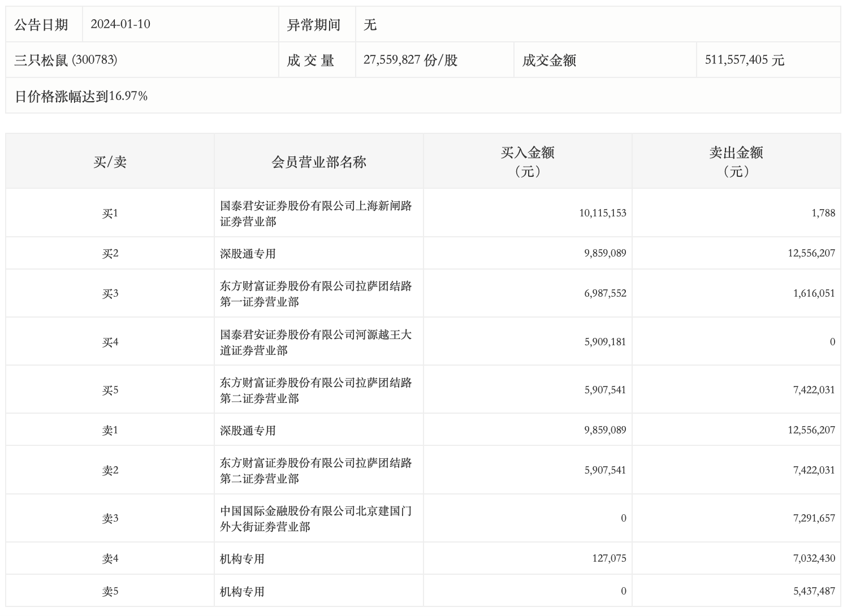Viewport: 847px width, 616px height.
Task: Click the 成交量 label cell
Action: [311, 60]
